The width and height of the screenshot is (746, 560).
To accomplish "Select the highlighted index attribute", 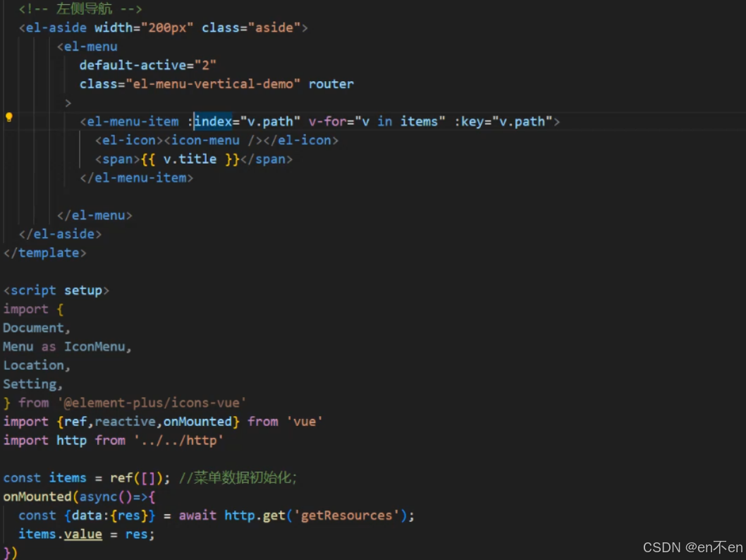I will (x=212, y=121).
